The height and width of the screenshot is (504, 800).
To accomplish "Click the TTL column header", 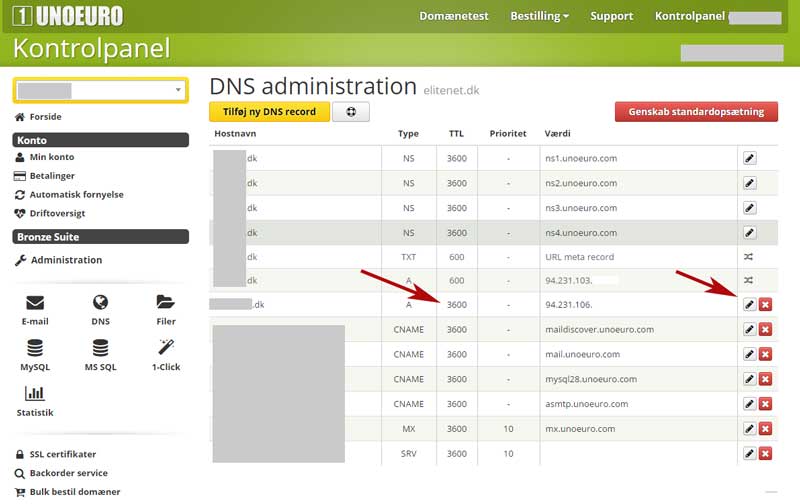I will click(456, 134).
